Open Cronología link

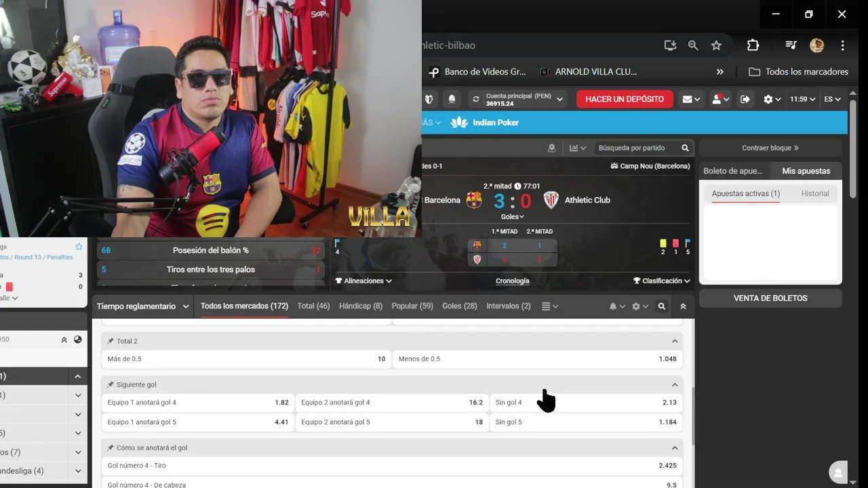[512, 281]
